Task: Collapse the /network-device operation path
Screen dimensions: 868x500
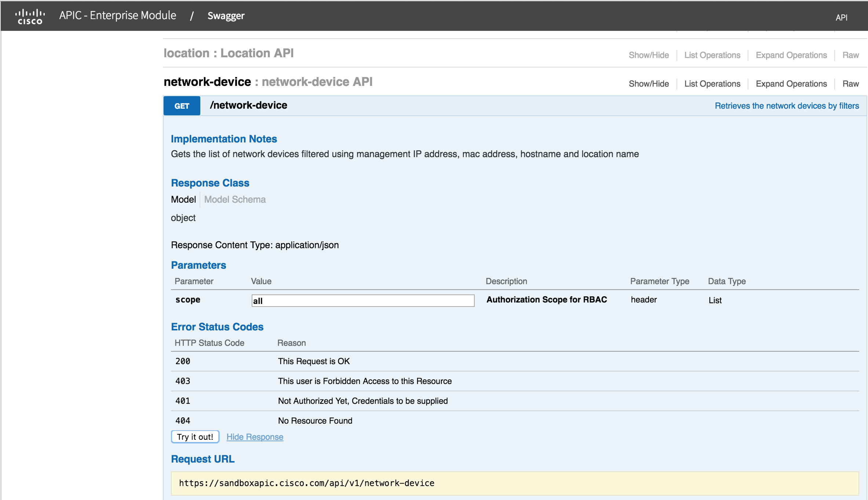Action: pyautogui.click(x=248, y=105)
